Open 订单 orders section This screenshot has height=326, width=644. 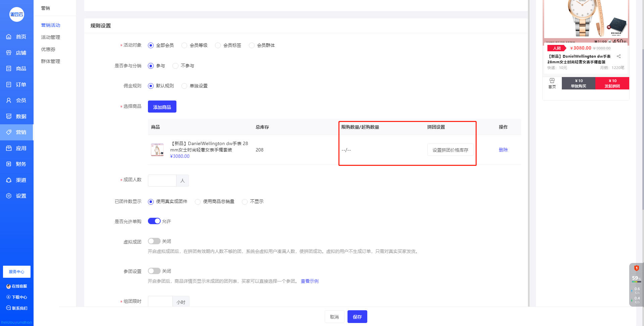click(17, 84)
